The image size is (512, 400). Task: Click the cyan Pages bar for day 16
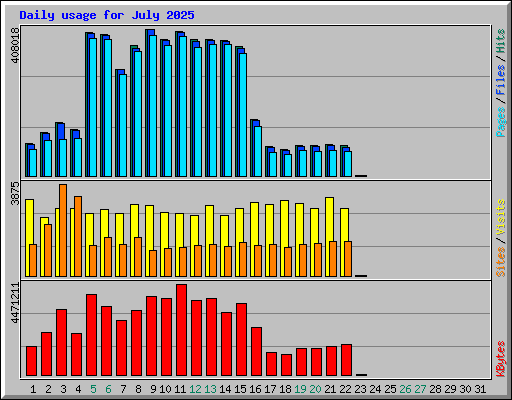pos(258,151)
